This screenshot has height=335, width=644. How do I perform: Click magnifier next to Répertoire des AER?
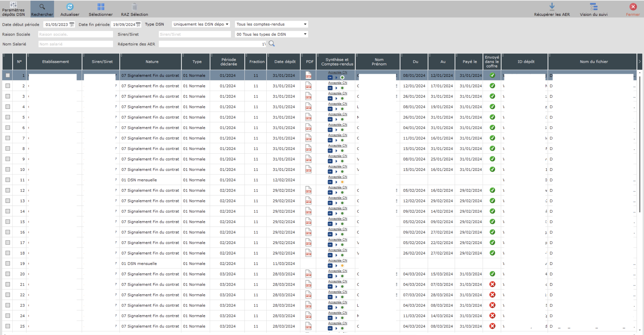(272, 44)
